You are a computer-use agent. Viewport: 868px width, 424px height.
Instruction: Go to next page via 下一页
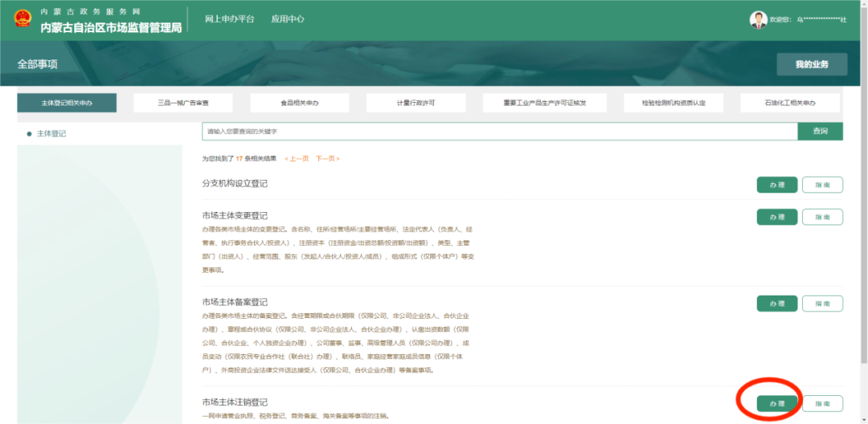(x=328, y=159)
